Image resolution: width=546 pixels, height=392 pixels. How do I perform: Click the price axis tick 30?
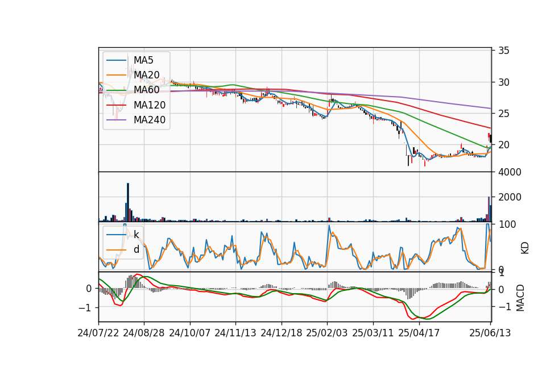click(503, 82)
